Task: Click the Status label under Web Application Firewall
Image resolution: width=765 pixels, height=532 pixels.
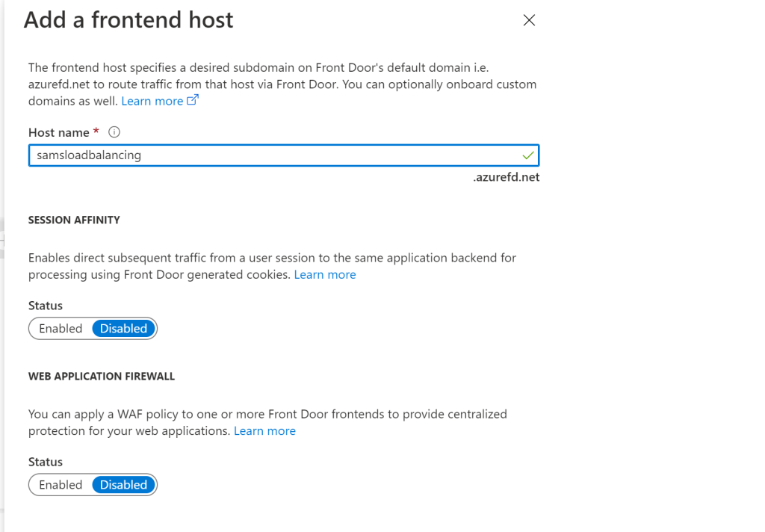Action: tap(46, 462)
